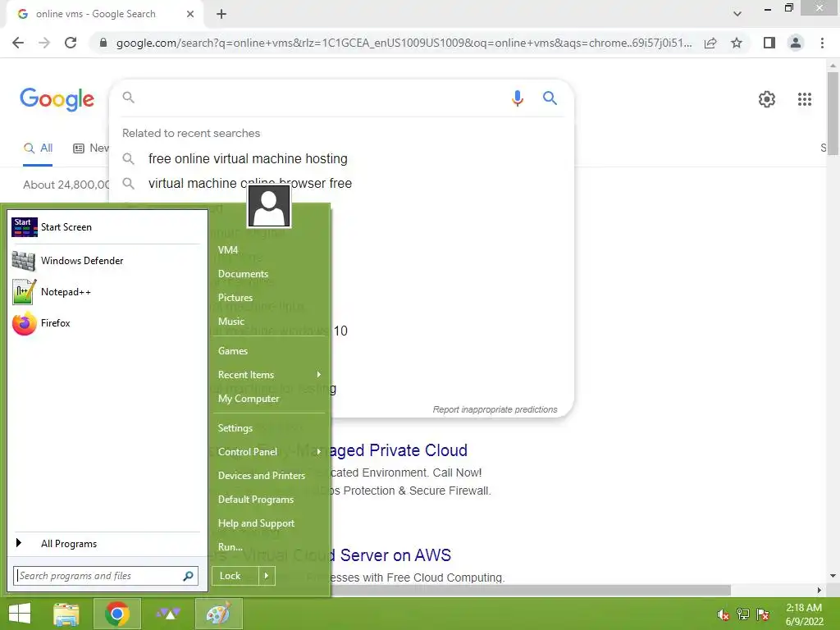This screenshot has width=840, height=630.
Task: Click the Windows Start button
Action: [20, 614]
